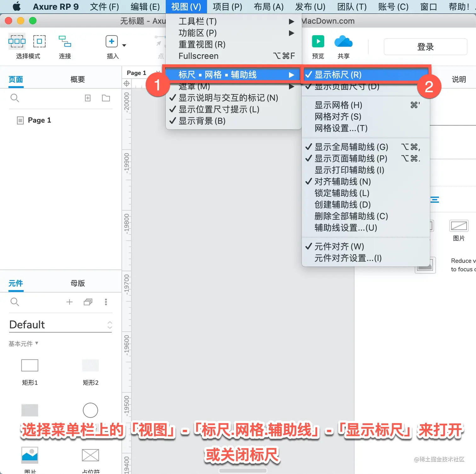This screenshot has width=476, height=474.
Task: Choose Fullscreen from the View menu
Action: [234, 56]
